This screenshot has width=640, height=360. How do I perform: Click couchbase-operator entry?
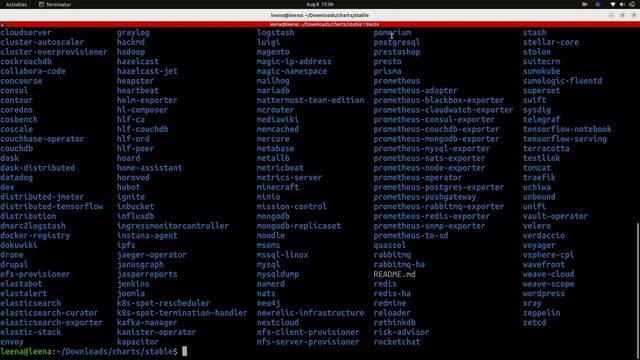click(x=42, y=139)
